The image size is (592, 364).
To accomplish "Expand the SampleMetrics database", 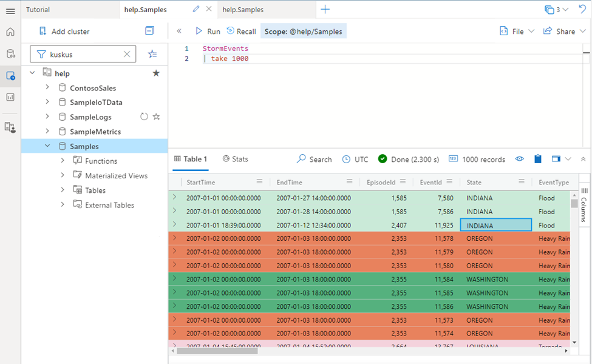I will coord(47,131).
